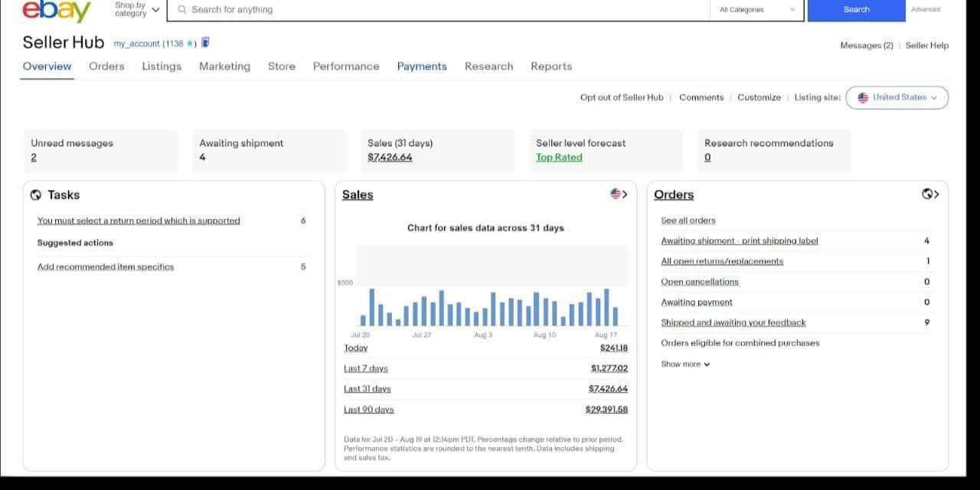Image resolution: width=980 pixels, height=490 pixels.
Task: Open Add recommended item specifics link
Action: pos(106,267)
